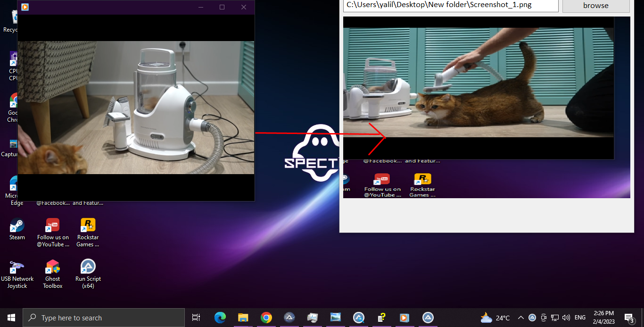
Task: Open Microsoft Edge from the taskbar
Action: [220, 318]
